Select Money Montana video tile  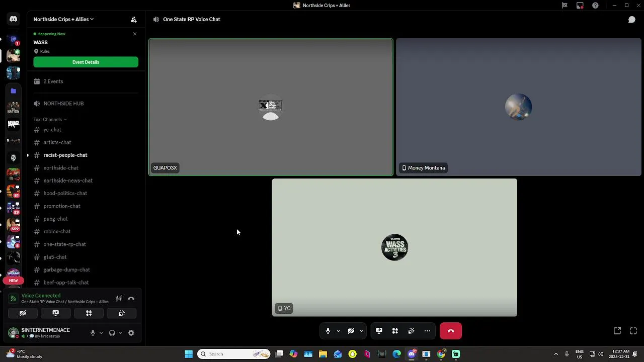click(x=519, y=107)
